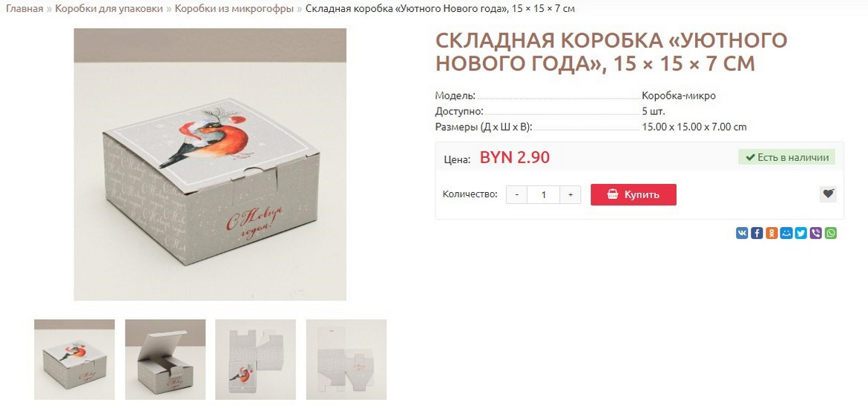The width and height of the screenshot is (868, 408).
Task: Select thumbnail showing open box lid
Action: click(165, 359)
